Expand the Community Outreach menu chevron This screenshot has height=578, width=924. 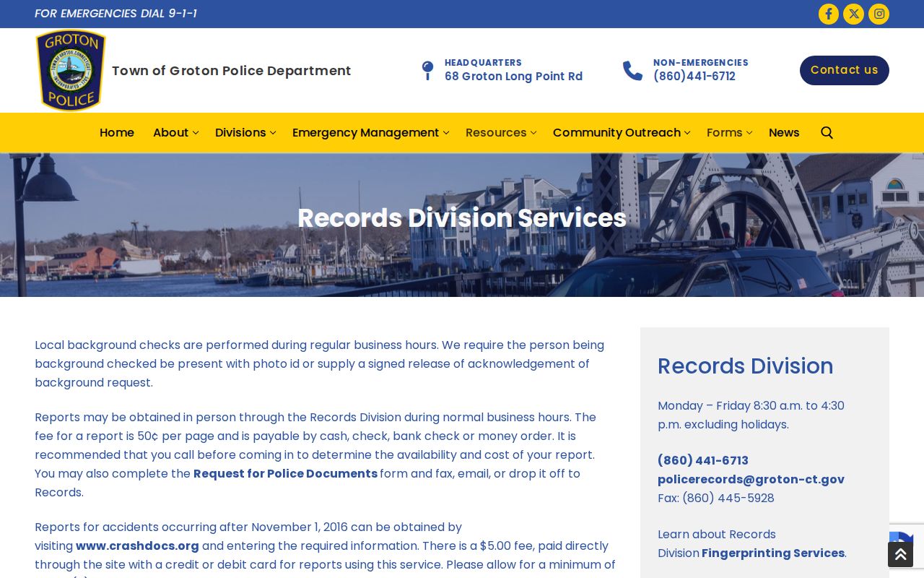687,133
